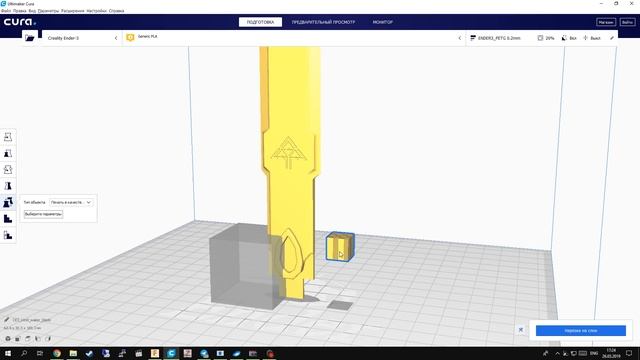
Task: Open the Файл menu
Action: coord(6,11)
